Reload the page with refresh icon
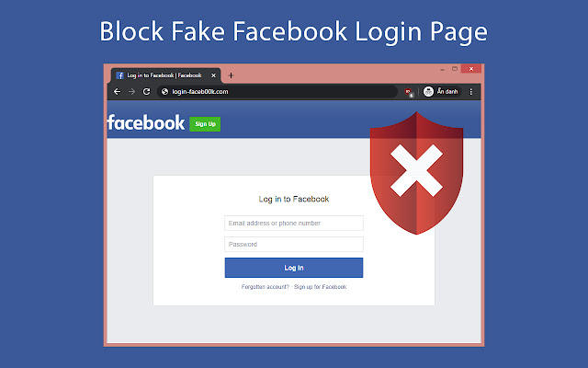 (x=146, y=92)
